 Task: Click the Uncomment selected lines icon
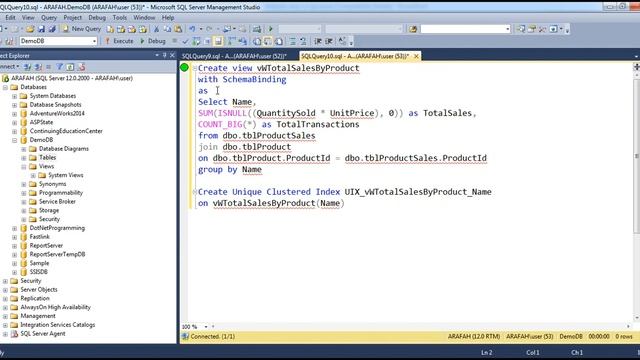pyautogui.click(x=303, y=41)
